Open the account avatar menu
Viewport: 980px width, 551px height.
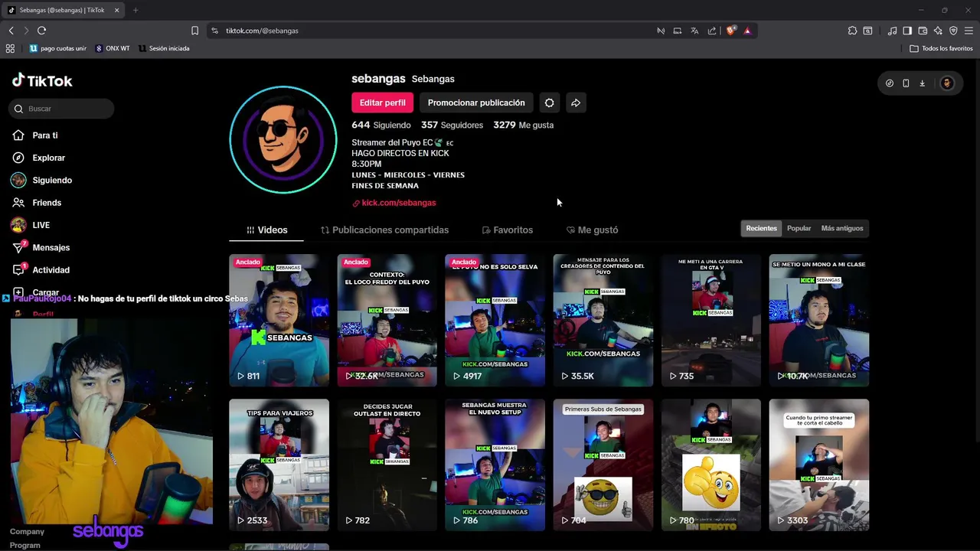[x=947, y=83]
